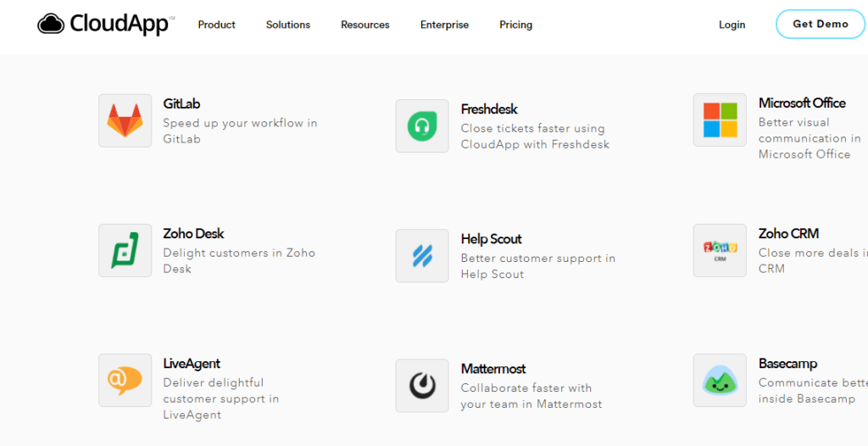This screenshot has height=446, width=868.
Task: Select the Zoho CRM logo icon
Action: pyautogui.click(x=720, y=250)
